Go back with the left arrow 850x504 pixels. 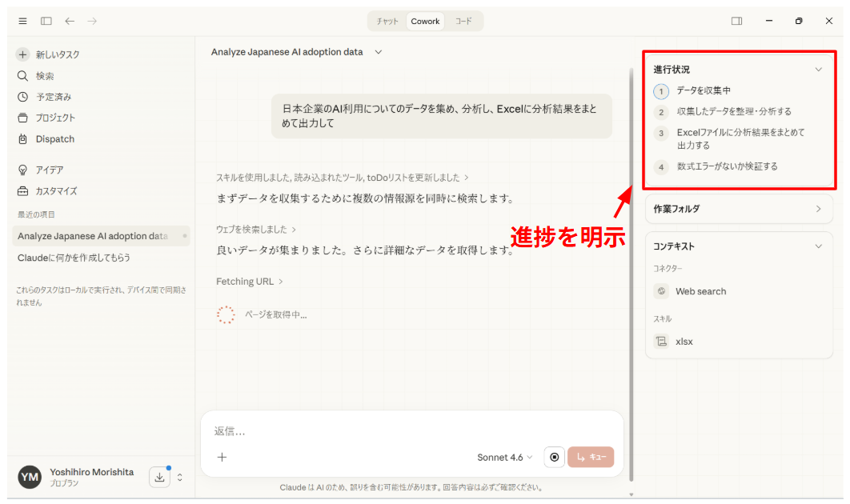tap(70, 21)
